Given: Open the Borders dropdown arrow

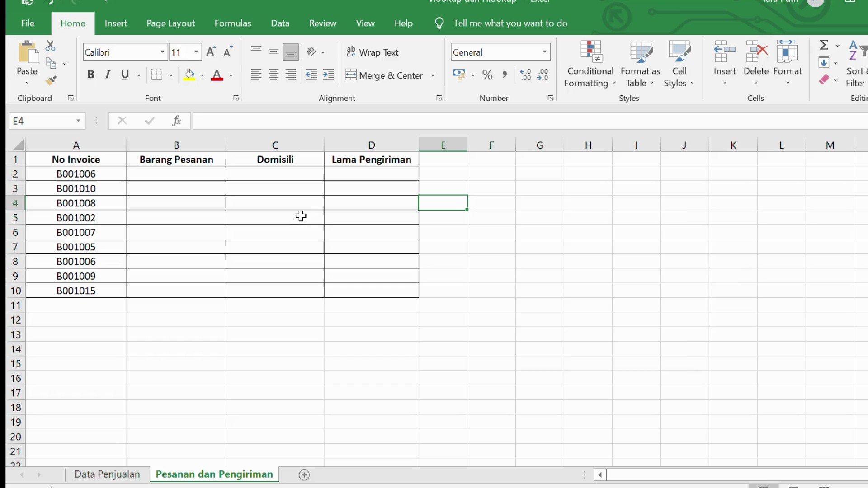Looking at the screenshot, I should click(170, 75).
